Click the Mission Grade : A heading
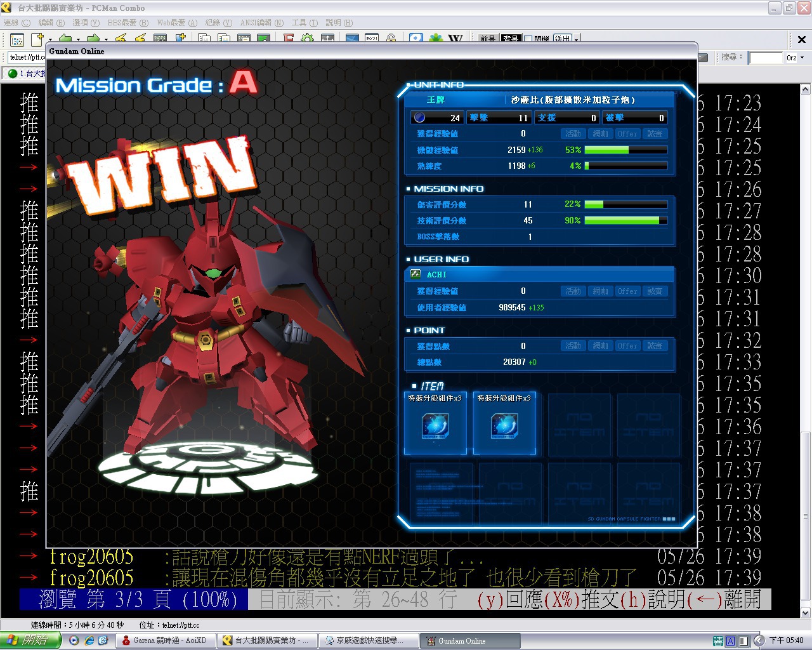Image resolution: width=812 pixels, height=650 pixels. 156,84
